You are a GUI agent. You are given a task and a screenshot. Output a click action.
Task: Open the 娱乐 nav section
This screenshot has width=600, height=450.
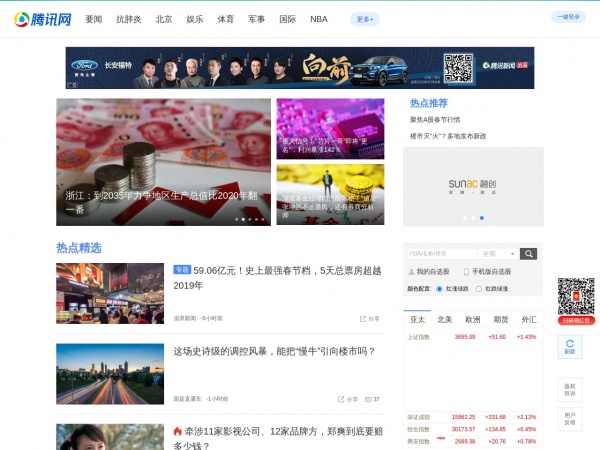point(195,19)
